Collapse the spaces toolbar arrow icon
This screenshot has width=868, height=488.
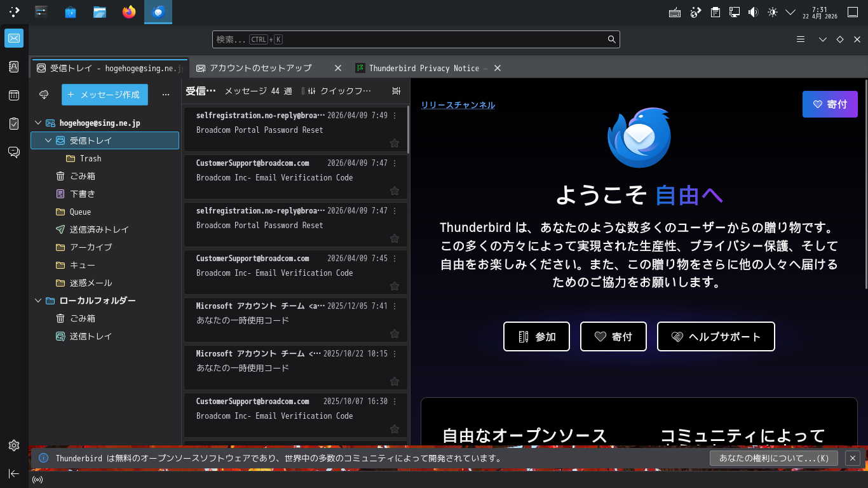click(x=14, y=473)
